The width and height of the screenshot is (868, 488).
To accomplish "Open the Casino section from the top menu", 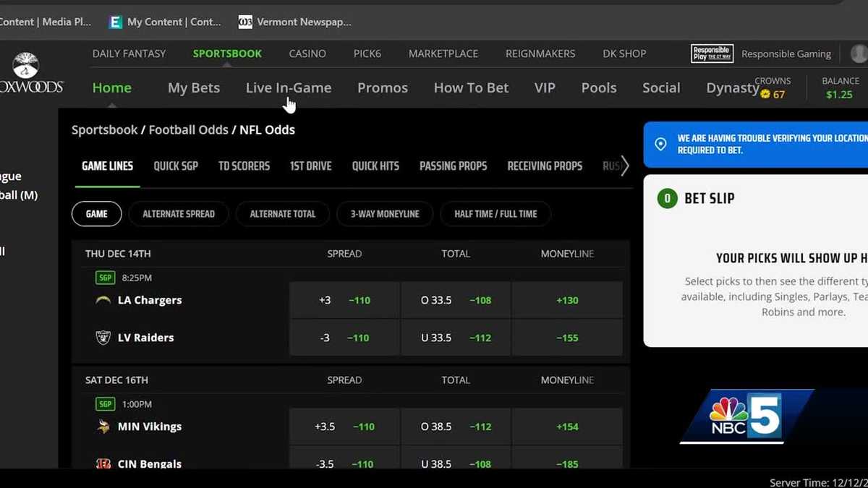I will pos(307,53).
